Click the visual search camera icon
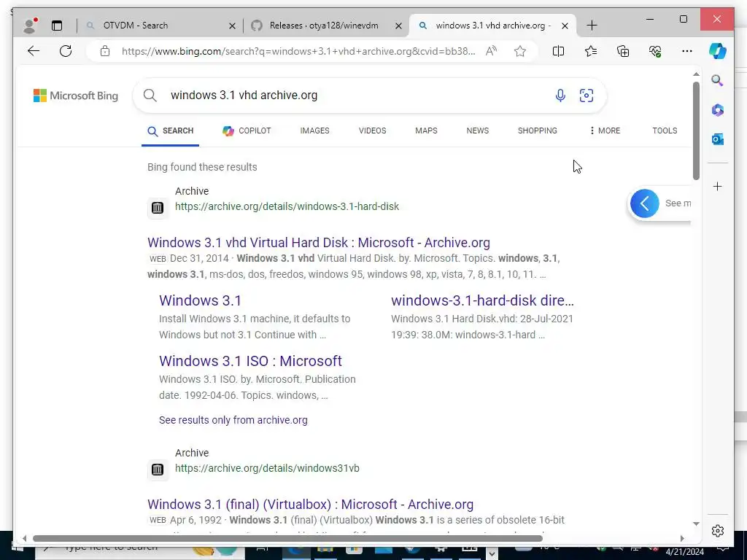This screenshot has width=747, height=560. pos(587,96)
